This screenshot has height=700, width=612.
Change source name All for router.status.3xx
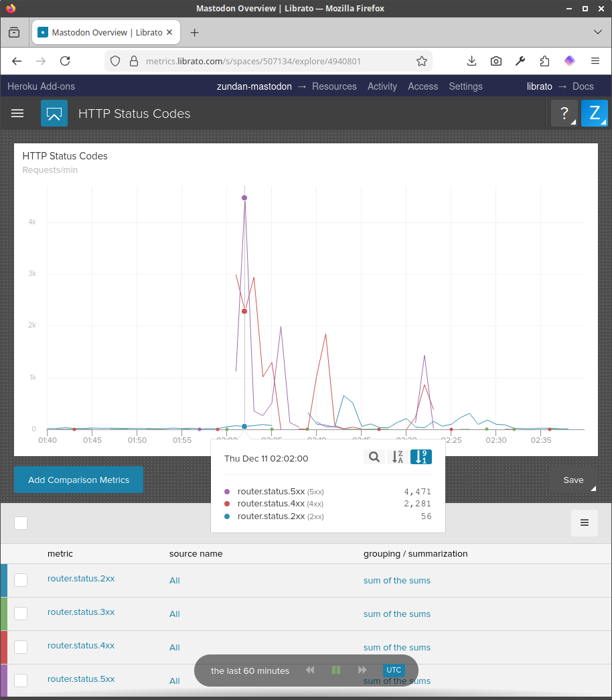coord(175,614)
